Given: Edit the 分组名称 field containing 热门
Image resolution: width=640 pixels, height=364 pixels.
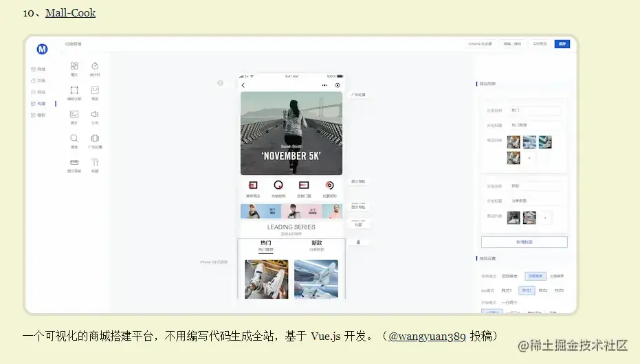Looking at the screenshot, I should (x=535, y=111).
